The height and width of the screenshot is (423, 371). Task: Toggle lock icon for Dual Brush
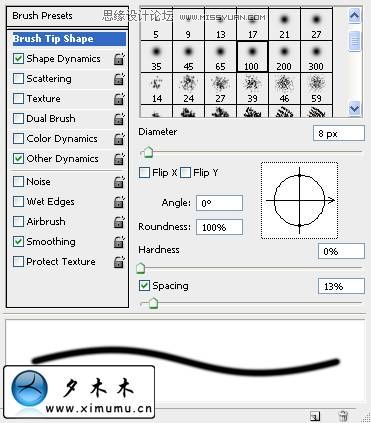(119, 119)
